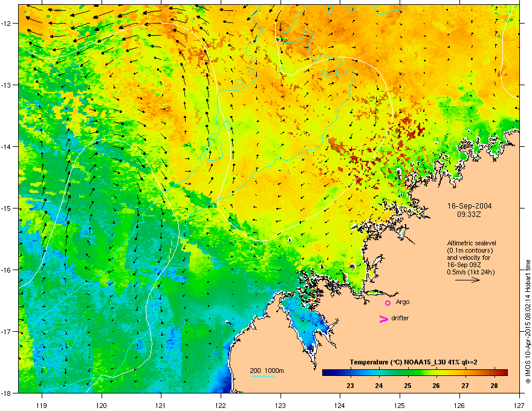The width and height of the screenshot is (532, 411).
Task: Click the '-15' latitude axis label
Action: coord(6,209)
